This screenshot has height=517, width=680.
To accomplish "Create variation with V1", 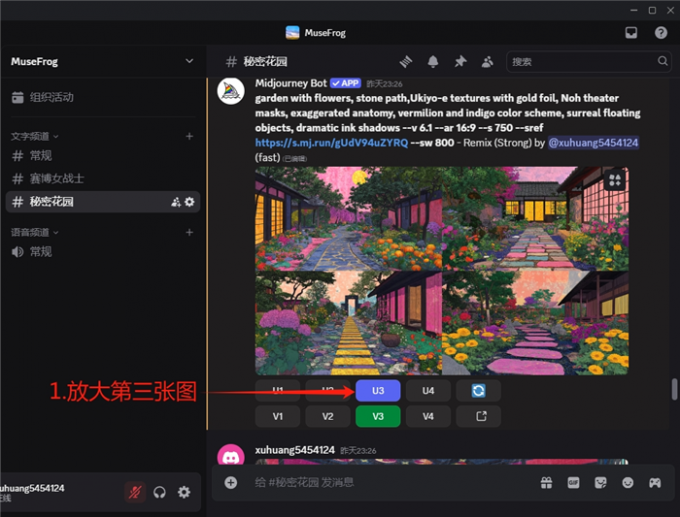I will coord(278,416).
